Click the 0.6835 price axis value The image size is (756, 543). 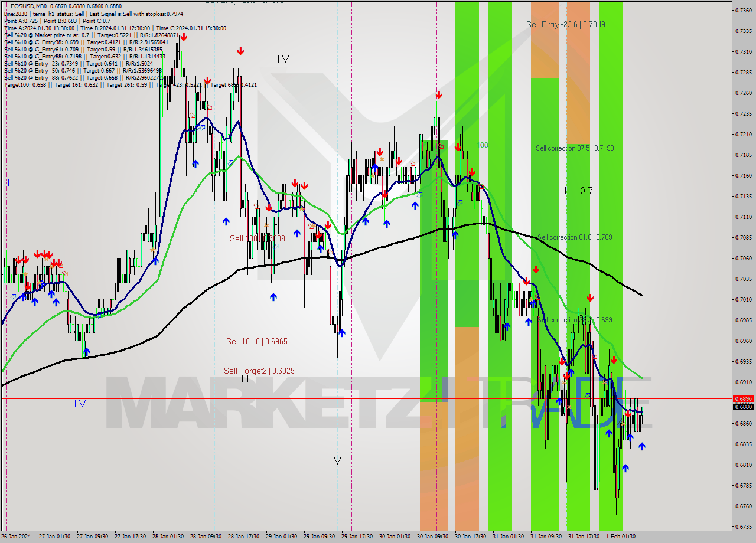pos(743,444)
